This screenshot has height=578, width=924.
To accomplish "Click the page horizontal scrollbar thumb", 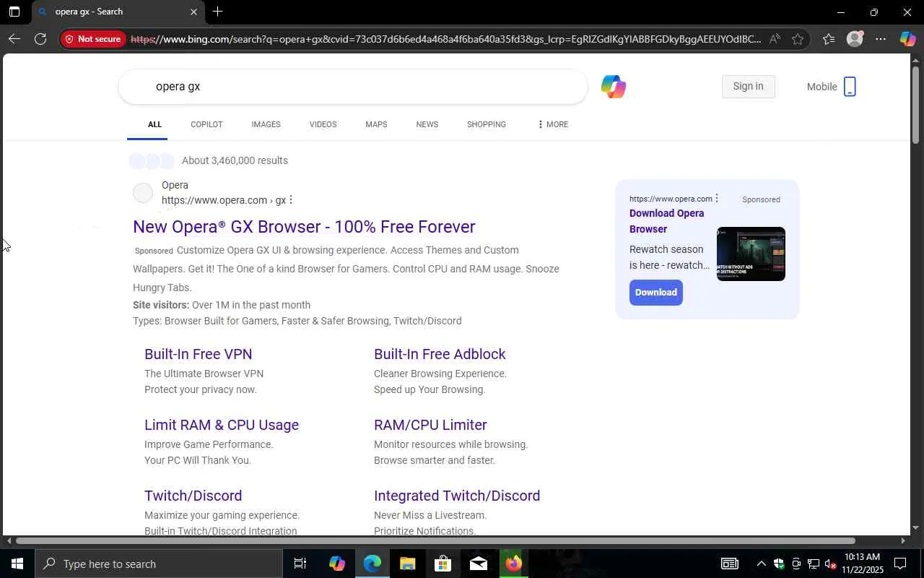I will point(435,540).
